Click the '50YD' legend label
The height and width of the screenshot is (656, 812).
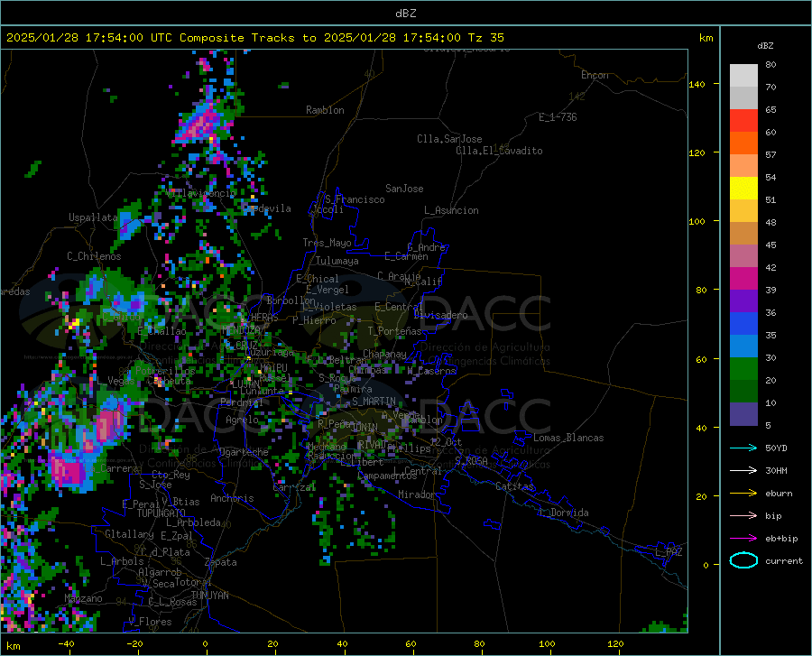(x=776, y=448)
